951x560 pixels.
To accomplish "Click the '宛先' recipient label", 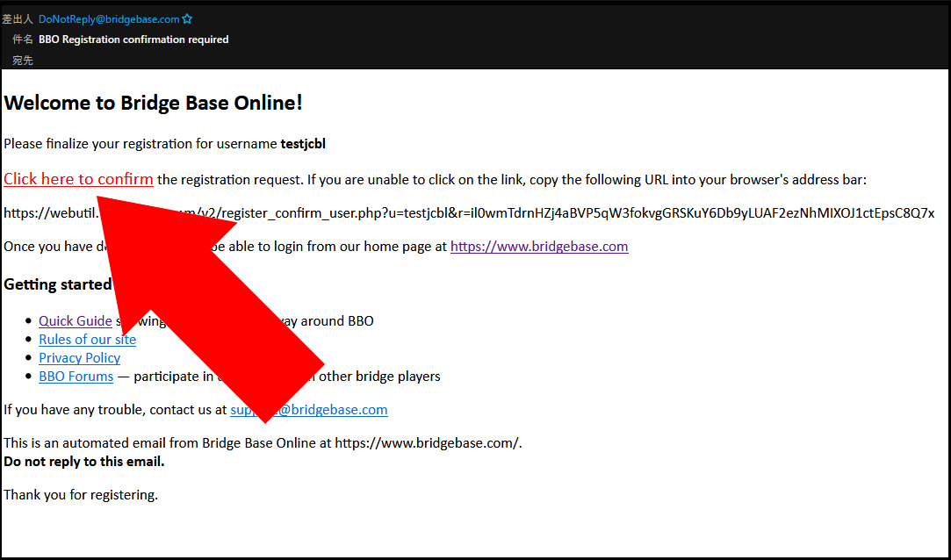I will [23, 61].
